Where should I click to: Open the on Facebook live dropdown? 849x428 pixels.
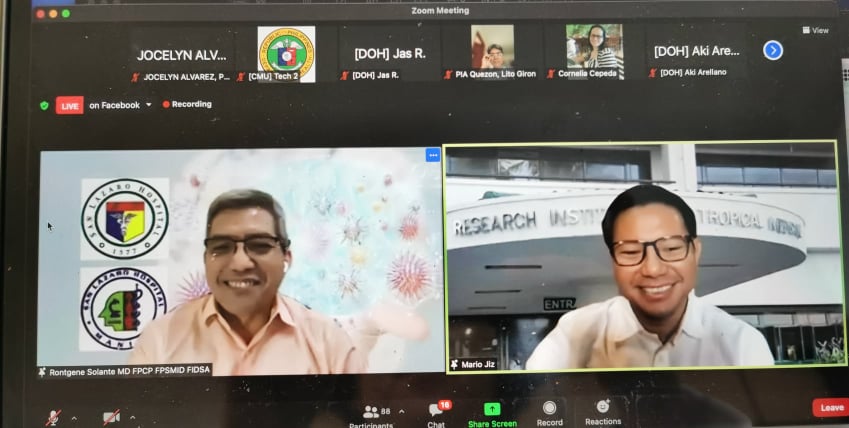click(x=120, y=105)
